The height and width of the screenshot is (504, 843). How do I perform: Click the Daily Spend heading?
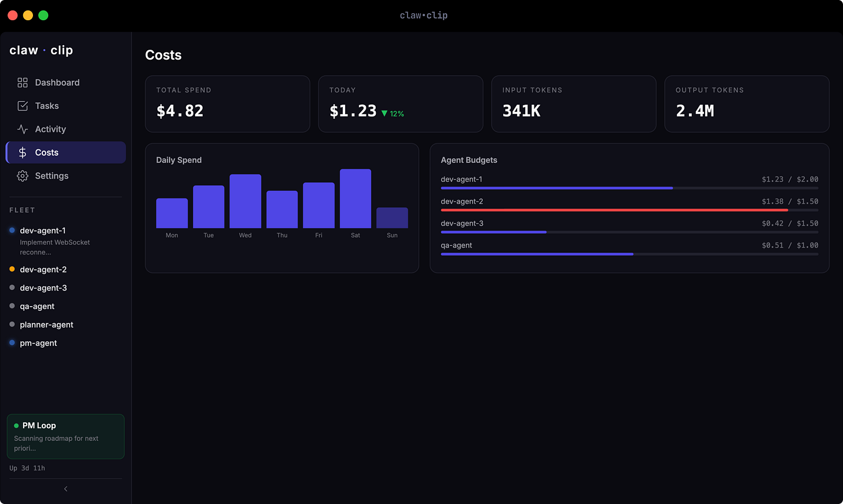point(179,160)
